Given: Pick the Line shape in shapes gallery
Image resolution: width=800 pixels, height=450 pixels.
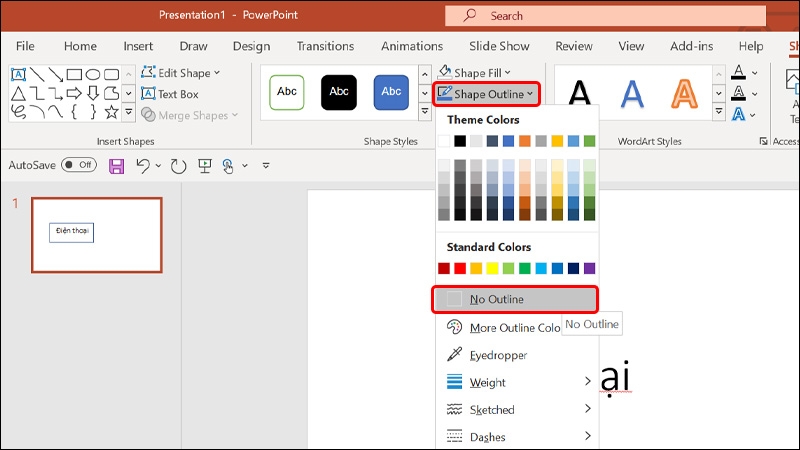Looking at the screenshot, I should [37, 74].
